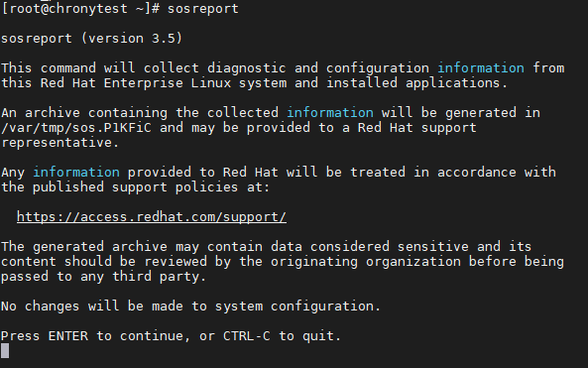Click highlighted 'information' after 'collected'
588x368 pixels.
coord(330,112)
